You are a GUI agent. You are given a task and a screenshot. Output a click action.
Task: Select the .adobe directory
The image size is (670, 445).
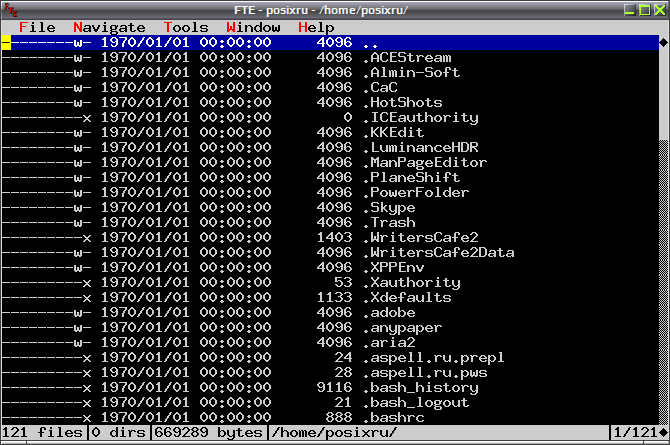[330, 312]
